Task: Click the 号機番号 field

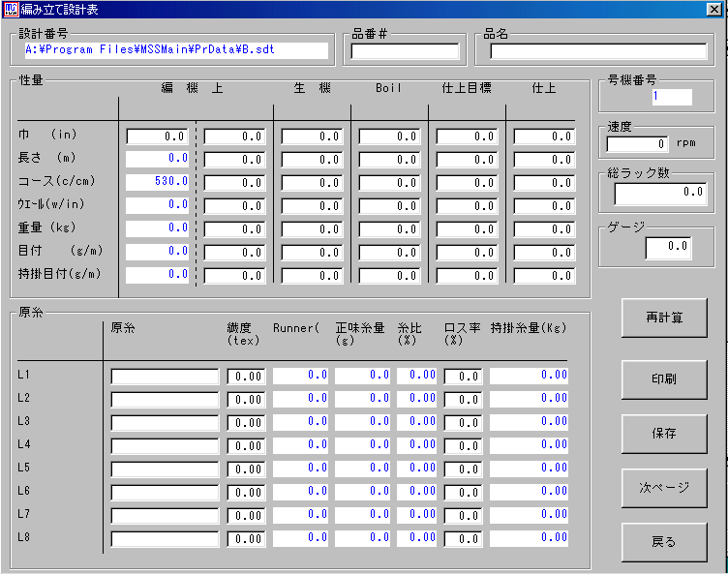Action: [672, 97]
